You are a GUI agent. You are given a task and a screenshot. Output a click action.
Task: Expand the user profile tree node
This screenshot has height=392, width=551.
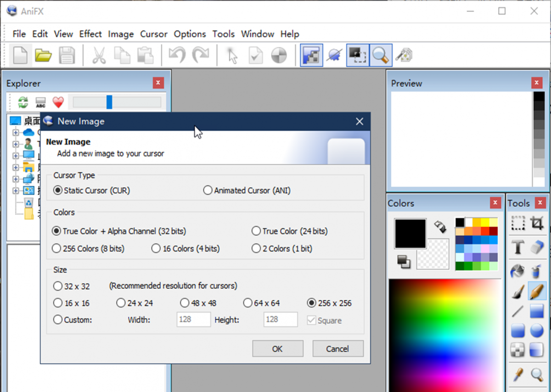click(16, 144)
